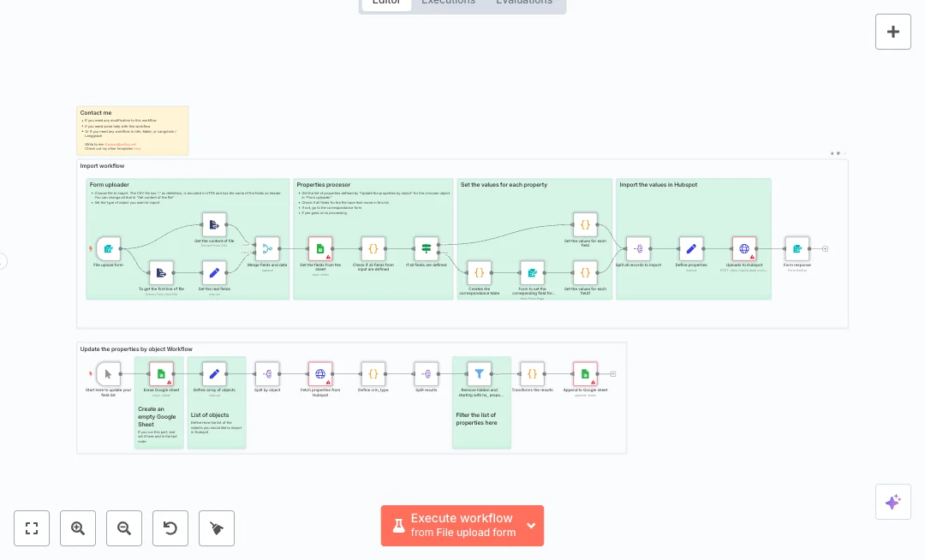Click the zoom-to-fit icon in the bottom toolbar
Image resolution: width=925 pixels, height=560 pixels.
tap(32, 528)
